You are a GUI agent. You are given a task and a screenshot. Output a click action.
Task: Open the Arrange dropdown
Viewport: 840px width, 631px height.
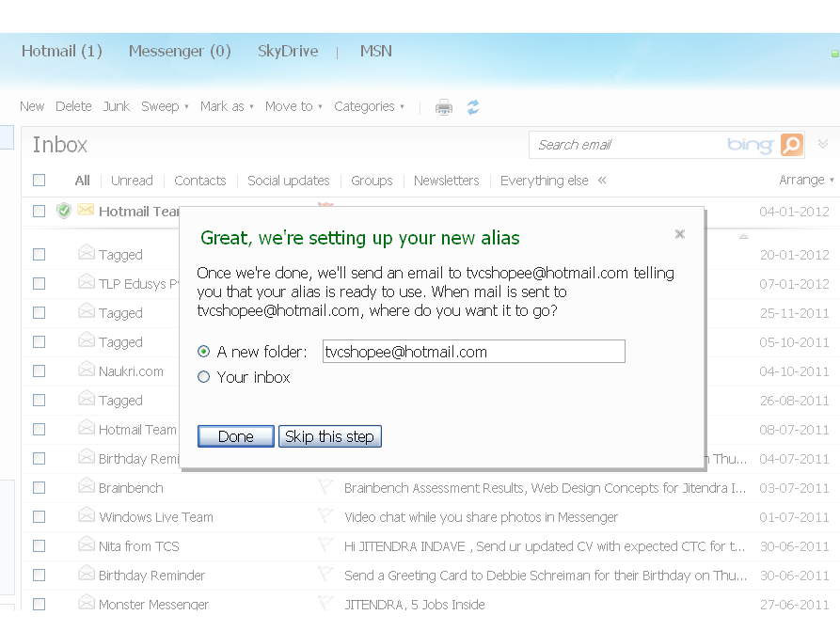[806, 180]
